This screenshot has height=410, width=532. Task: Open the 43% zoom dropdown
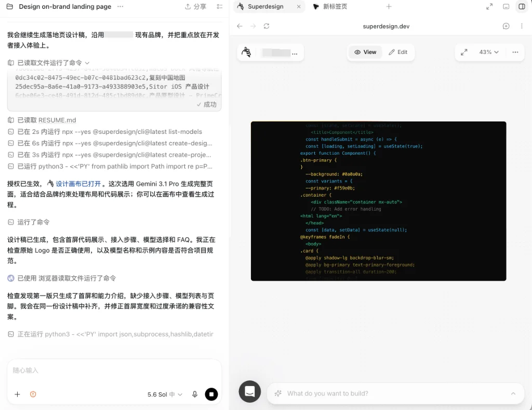pos(488,52)
